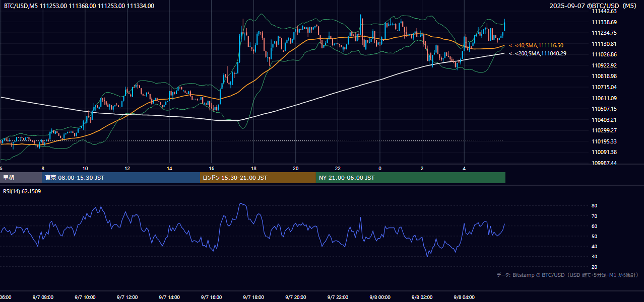Click the 9/7 10:00 date axis label
Screen dimensions: 644x302
pos(85,297)
